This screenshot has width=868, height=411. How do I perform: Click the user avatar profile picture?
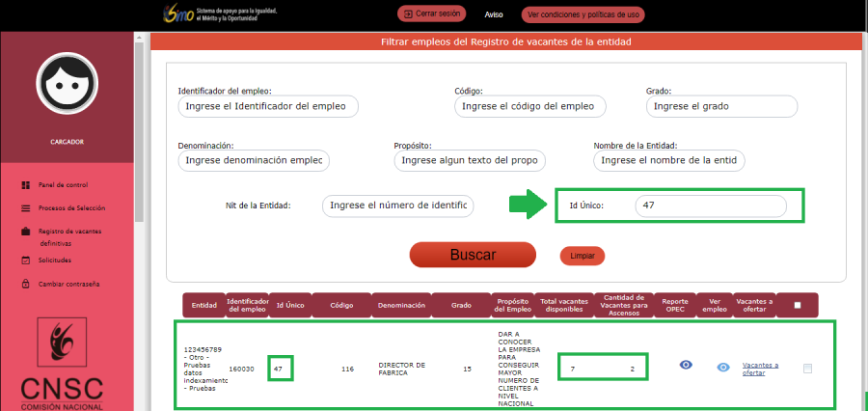(x=68, y=84)
